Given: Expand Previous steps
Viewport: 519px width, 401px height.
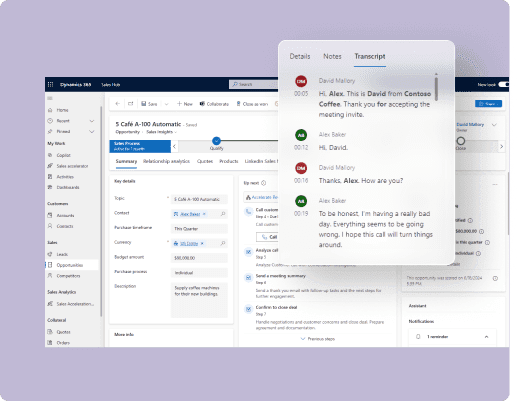Looking at the screenshot, I should 318,339.
